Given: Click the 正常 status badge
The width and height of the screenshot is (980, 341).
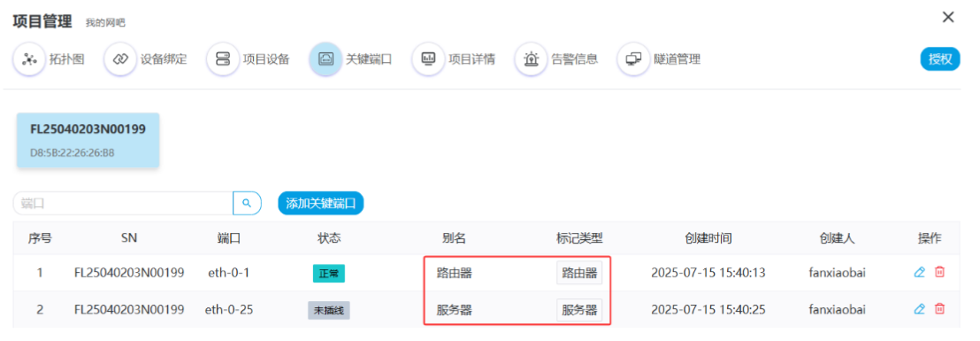Looking at the screenshot, I should coord(329,274).
